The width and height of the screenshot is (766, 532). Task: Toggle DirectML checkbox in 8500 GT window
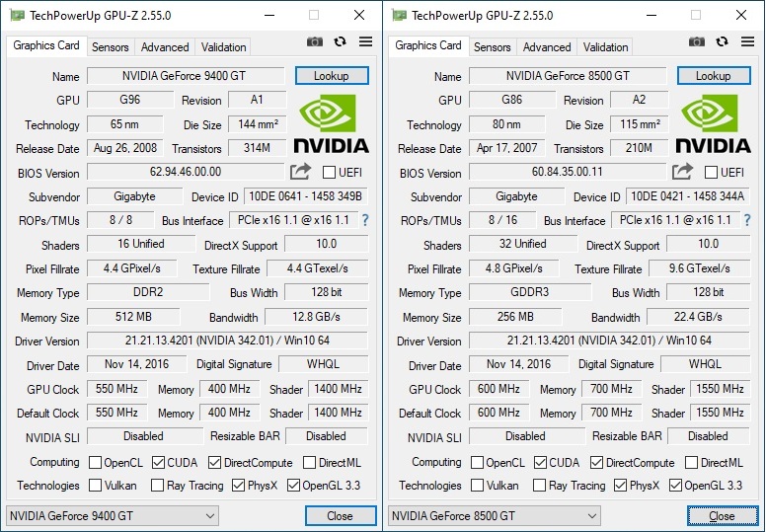(691, 462)
